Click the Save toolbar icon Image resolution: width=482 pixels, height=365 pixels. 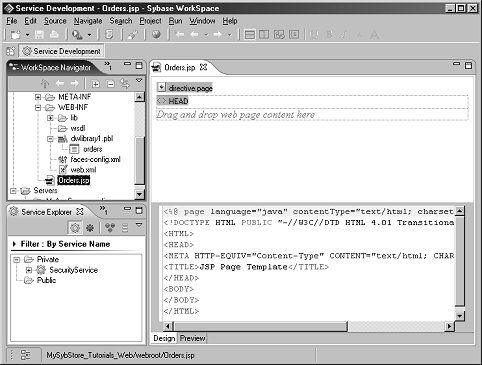[x=39, y=34]
